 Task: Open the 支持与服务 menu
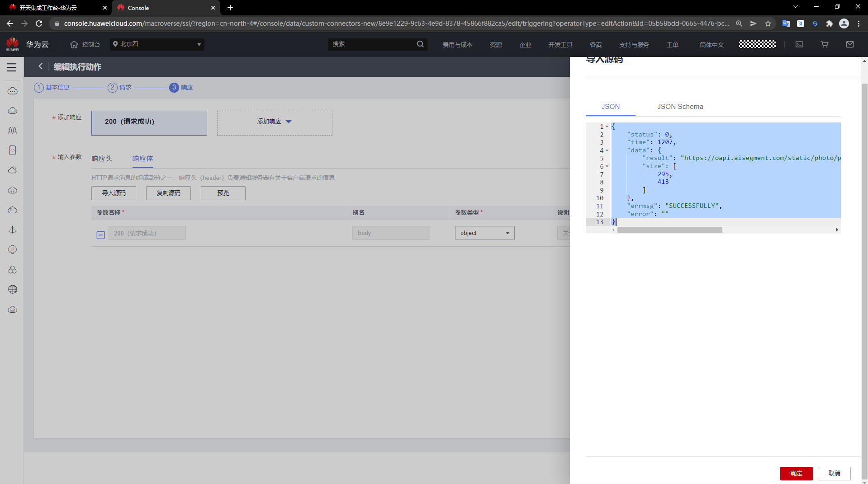coord(634,45)
